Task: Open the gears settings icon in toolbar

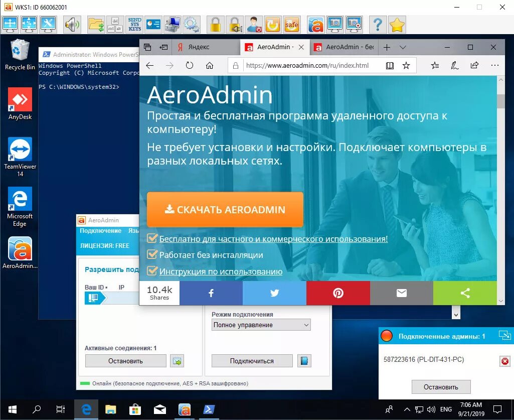Action: (x=192, y=25)
